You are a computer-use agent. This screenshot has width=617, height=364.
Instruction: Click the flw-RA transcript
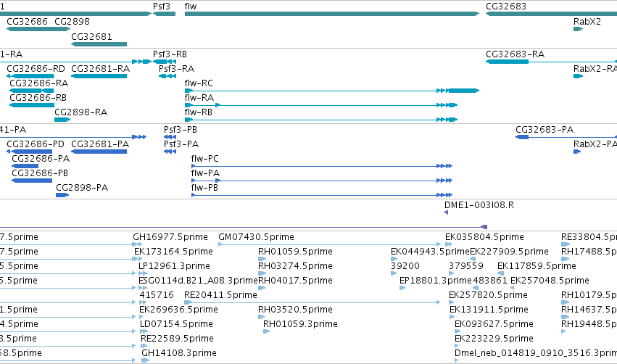321,105
